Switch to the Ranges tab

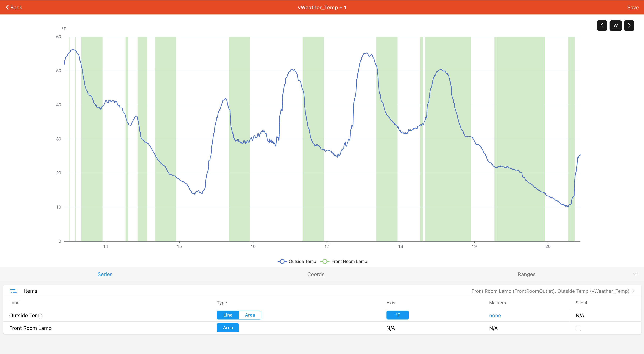click(526, 274)
